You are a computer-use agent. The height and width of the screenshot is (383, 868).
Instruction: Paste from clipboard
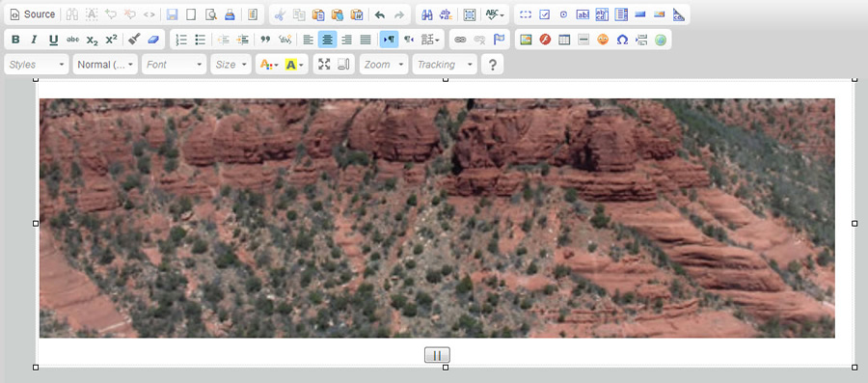coord(318,14)
